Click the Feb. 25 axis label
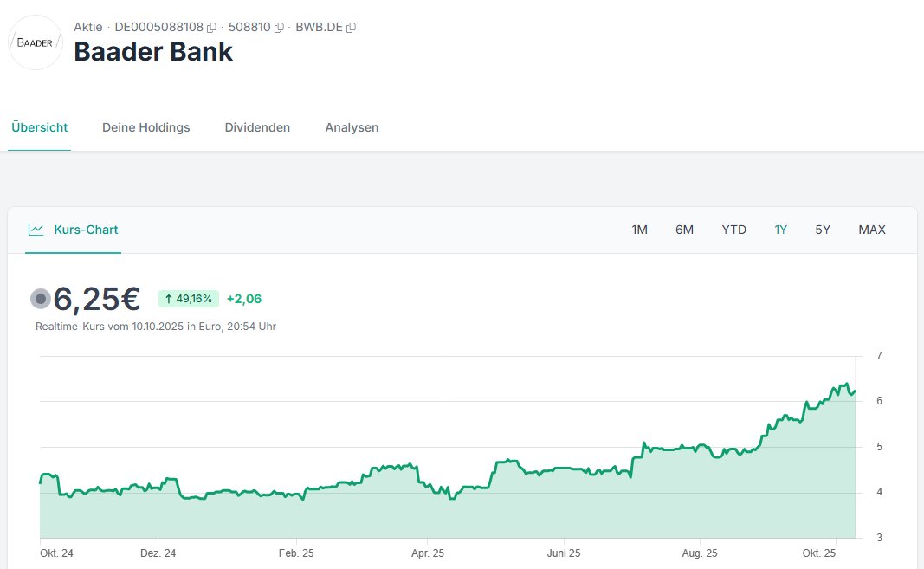 (x=296, y=553)
